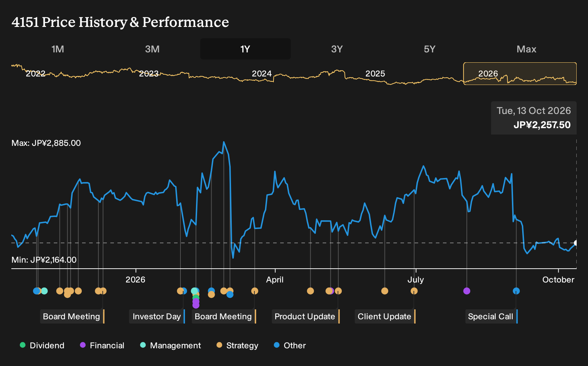Click the October label on the x-axis
Viewport: 588px width, 366px height.
[x=558, y=280]
